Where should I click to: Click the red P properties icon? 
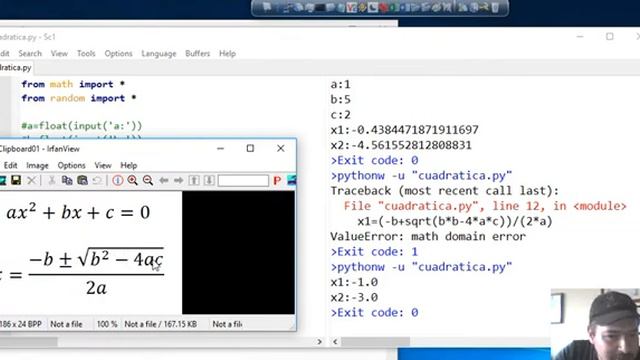pos(277,180)
